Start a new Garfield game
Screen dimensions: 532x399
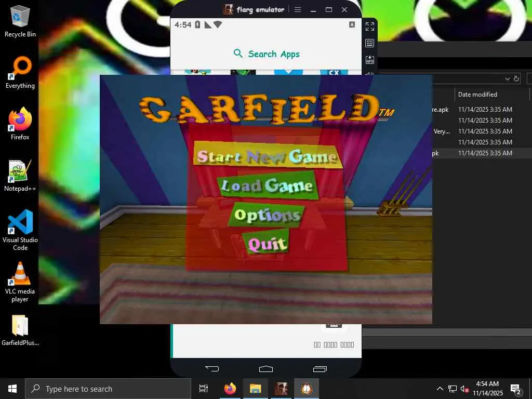tap(268, 155)
